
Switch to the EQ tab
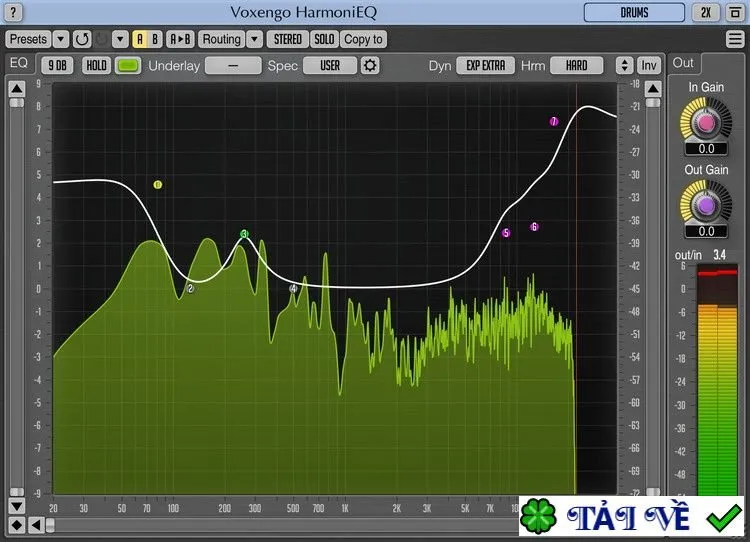(19, 63)
